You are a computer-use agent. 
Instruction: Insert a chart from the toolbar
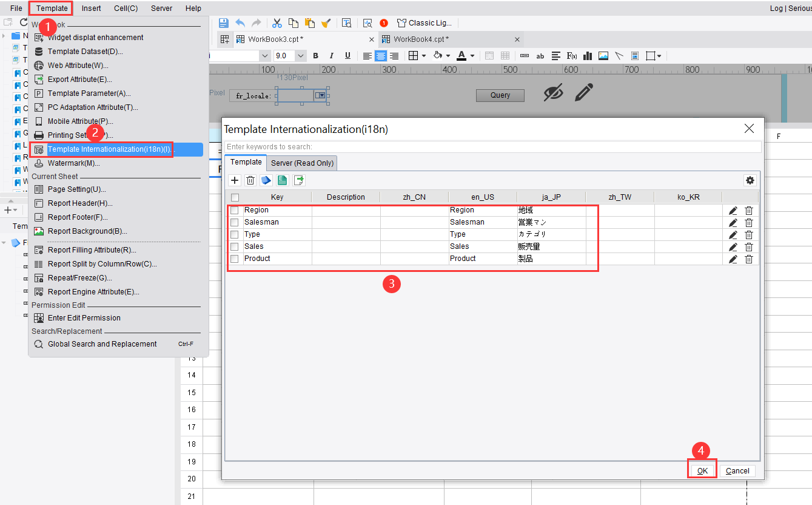[587, 56]
